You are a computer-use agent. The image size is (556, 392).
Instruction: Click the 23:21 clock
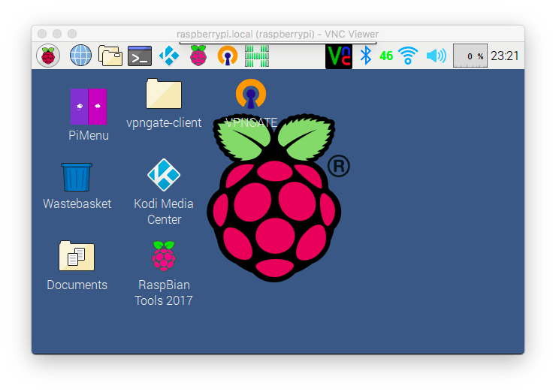[x=505, y=56]
